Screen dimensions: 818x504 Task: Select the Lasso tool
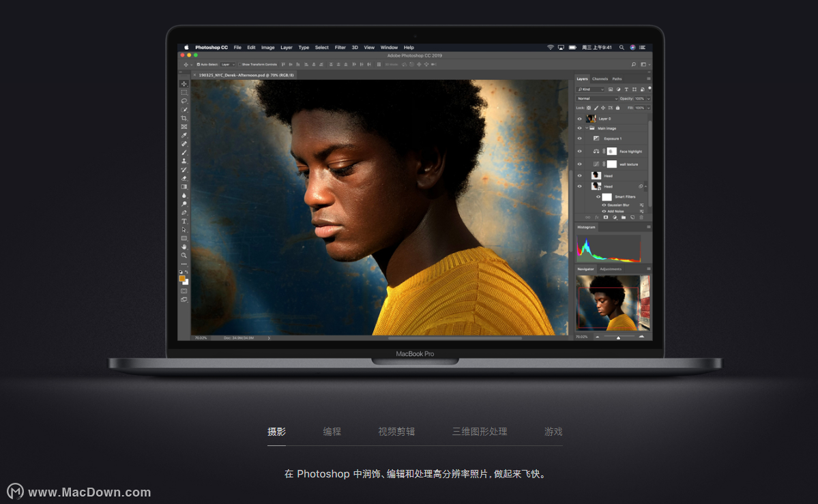tap(184, 101)
